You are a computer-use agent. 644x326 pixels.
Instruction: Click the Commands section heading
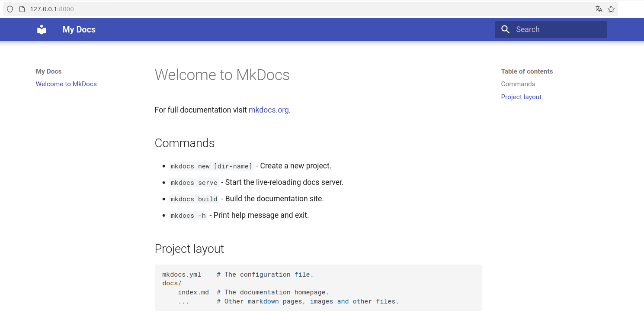coord(185,143)
